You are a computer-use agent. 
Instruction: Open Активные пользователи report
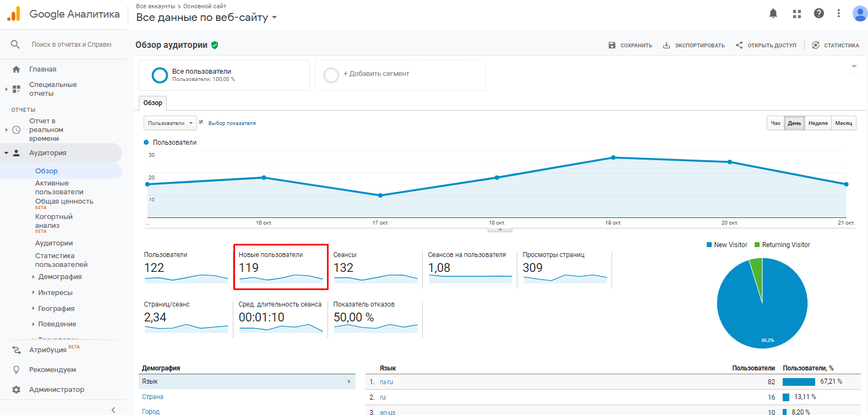(x=59, y=188)
